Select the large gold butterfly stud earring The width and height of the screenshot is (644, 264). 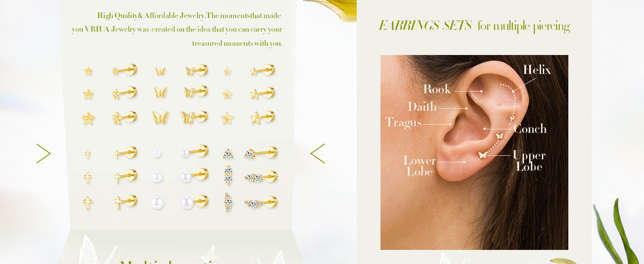pyautogui.click(x=160, y=117)
